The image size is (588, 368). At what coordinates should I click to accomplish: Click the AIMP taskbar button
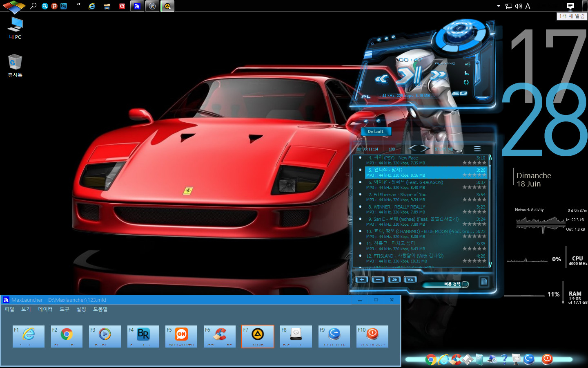point(167,6)
